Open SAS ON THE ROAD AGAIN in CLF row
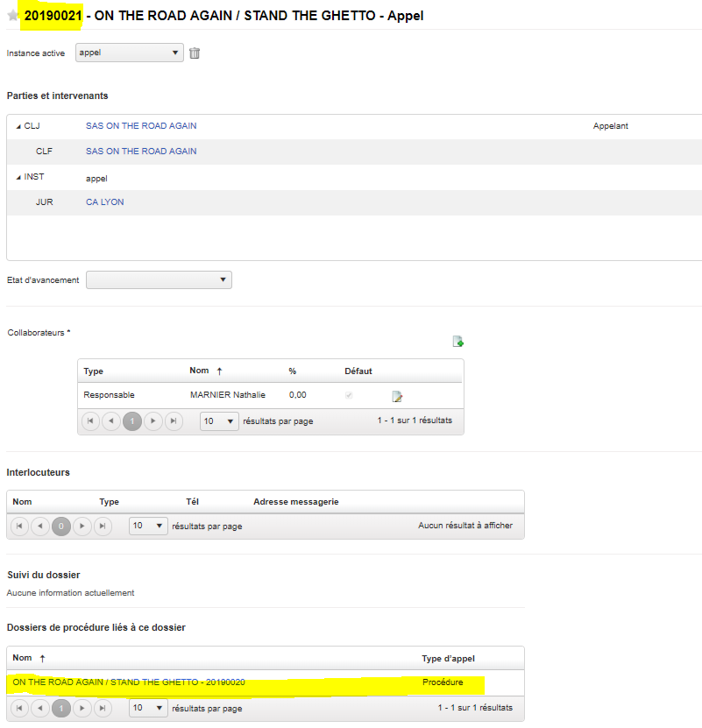Viewport: 702px width, 728px height. pos(141,152)
